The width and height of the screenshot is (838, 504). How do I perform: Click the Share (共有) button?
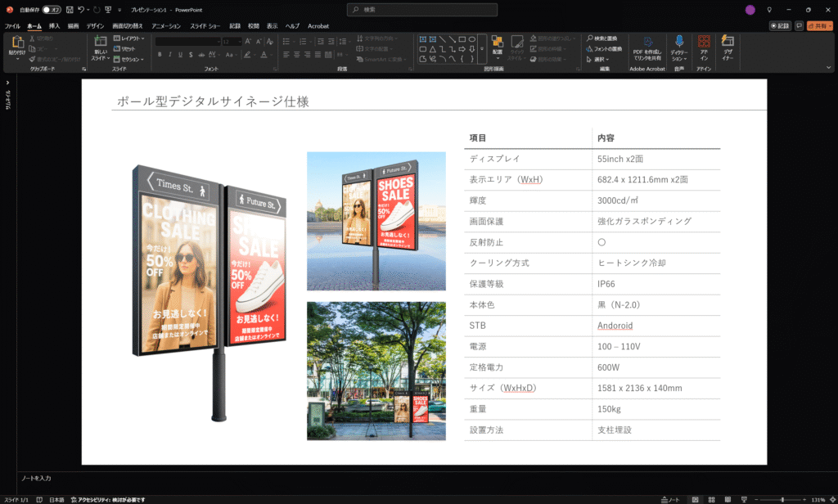click(x=819, y=26)
